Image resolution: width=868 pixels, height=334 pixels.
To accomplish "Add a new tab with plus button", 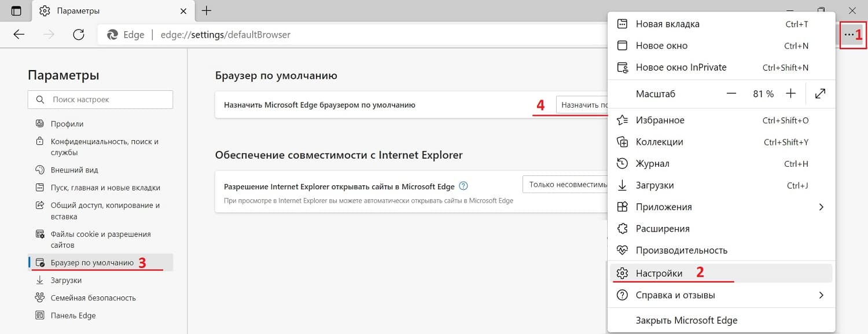I will (x=206, y=11).
